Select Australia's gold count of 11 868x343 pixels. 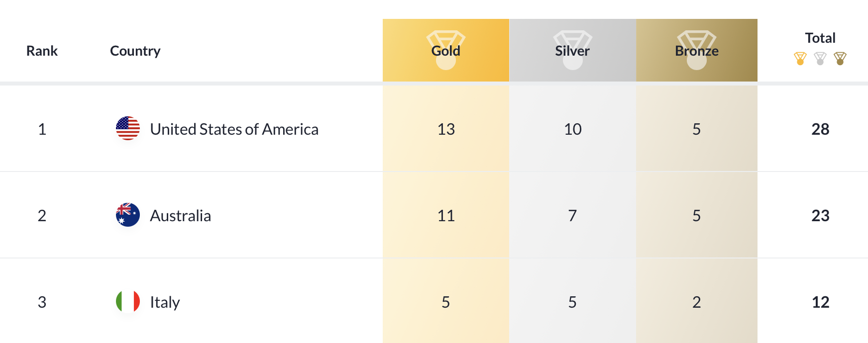tap(446, 216)
